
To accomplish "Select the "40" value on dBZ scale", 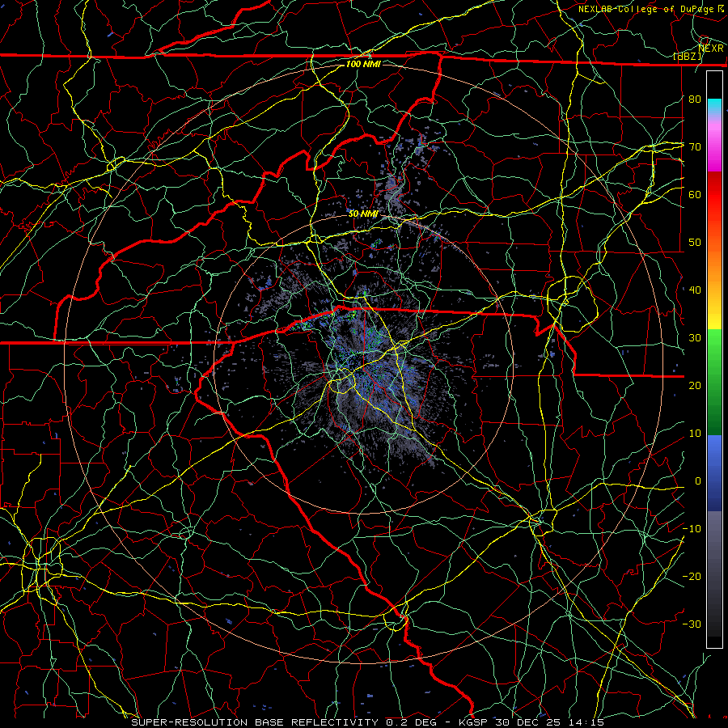I will point(695,290).
